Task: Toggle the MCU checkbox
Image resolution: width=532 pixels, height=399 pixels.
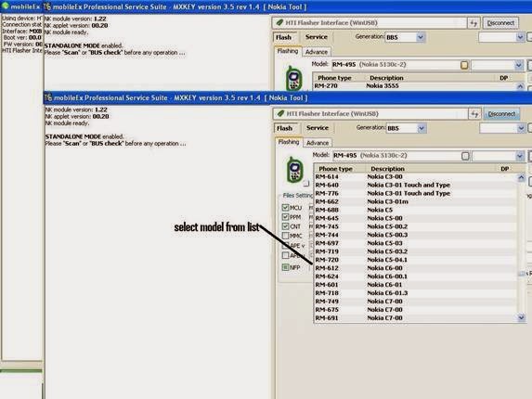Action: tap(285, 208)
